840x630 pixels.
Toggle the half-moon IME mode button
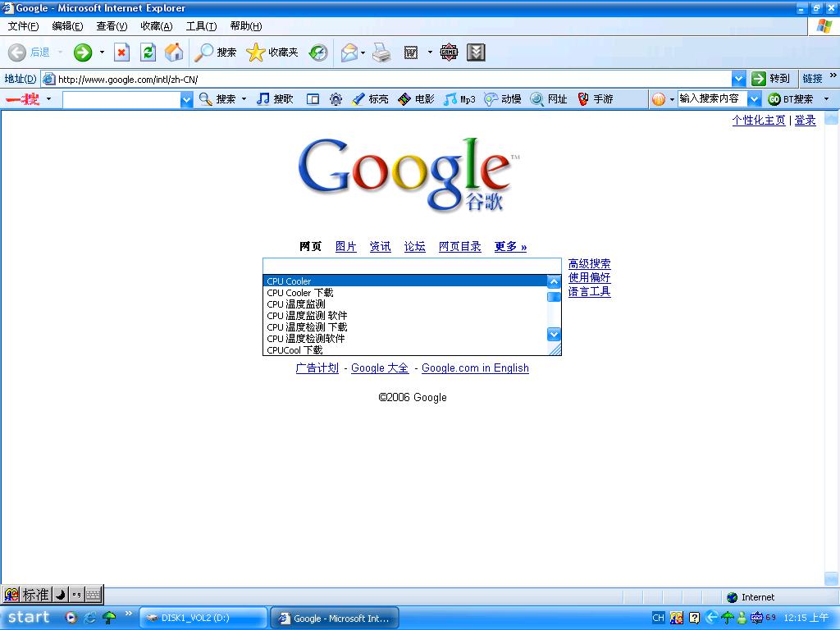pos(61,594)
